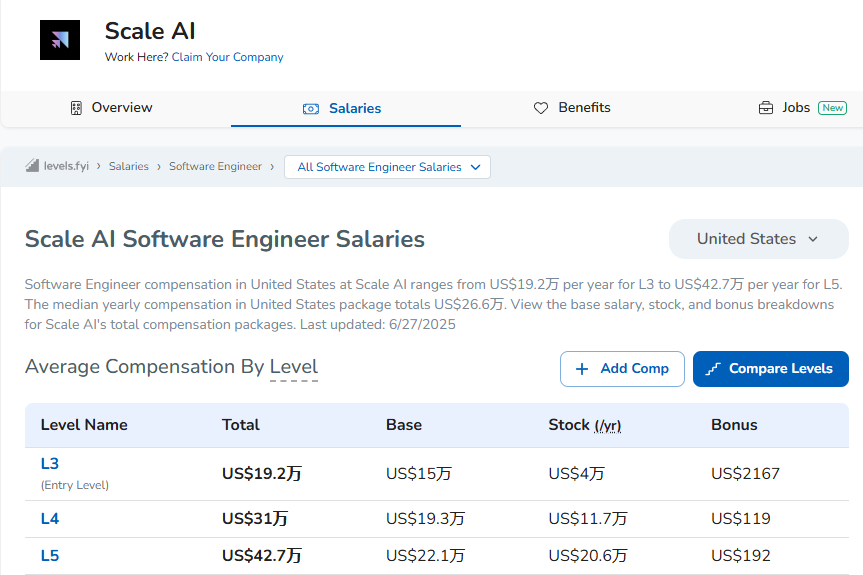Image resolution: width=863 pixels, height=575 pixels.
Task: Click the levels.fyi breadcrumb logo icon
Action: coord(32,165)
